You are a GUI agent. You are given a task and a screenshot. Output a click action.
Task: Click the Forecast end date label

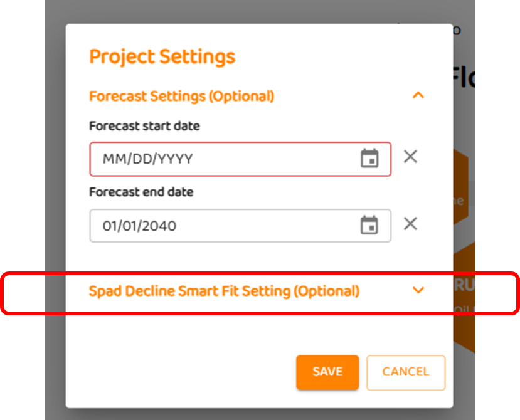pyautogui.click(x=141, y=192)
